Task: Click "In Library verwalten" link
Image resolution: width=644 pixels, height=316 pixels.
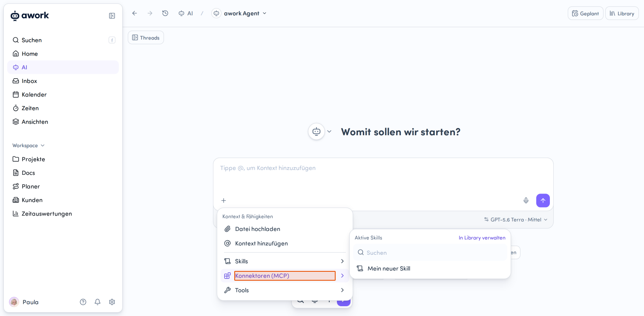Action: coord(482,238)
